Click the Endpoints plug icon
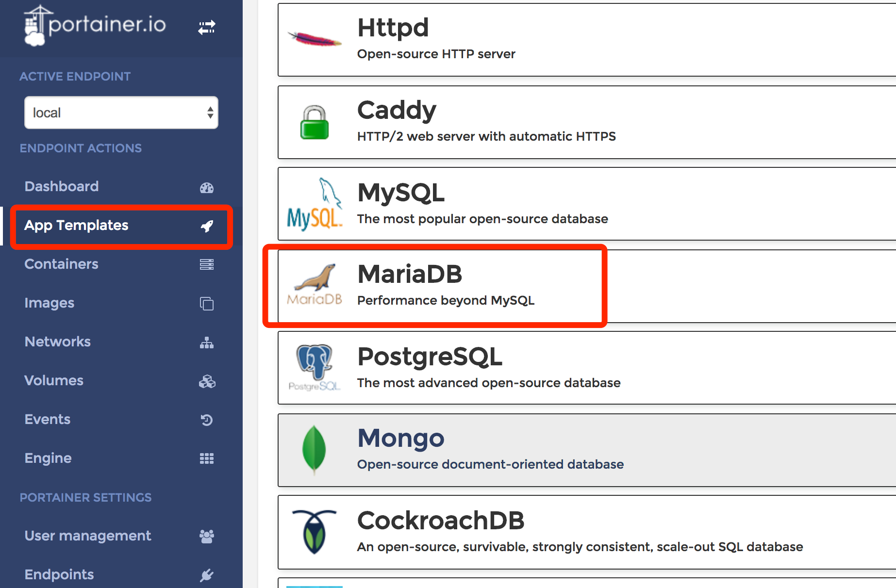The image size is (896, 588). click(x=207, y=575)
